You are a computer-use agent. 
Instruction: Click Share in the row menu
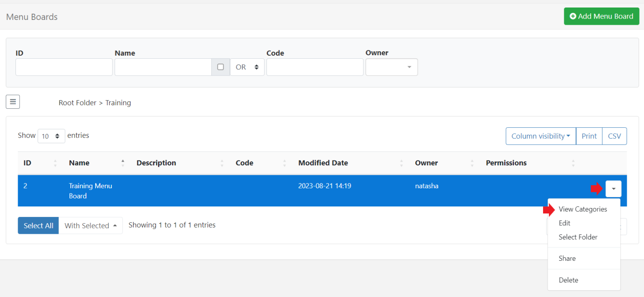(x=567, y=258)
